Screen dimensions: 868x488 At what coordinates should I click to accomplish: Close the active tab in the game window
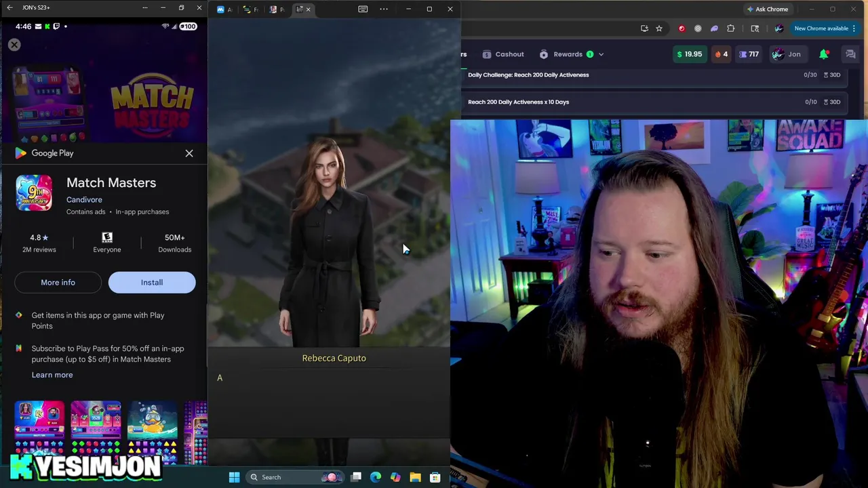(308, 9)
